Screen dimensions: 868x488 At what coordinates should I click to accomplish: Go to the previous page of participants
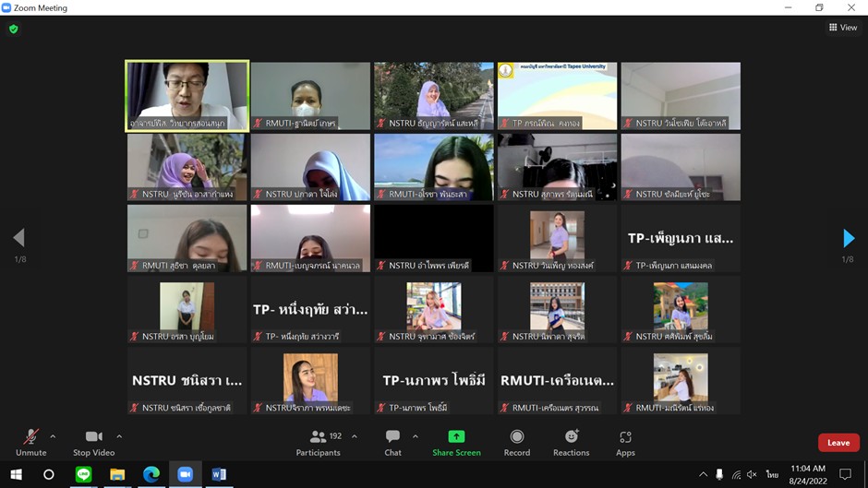tap(19, 239)
